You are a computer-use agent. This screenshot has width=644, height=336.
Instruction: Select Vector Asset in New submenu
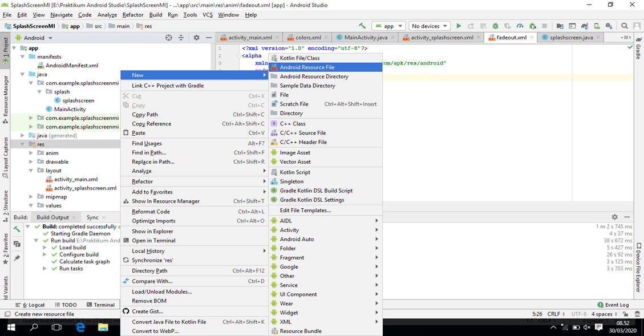[326, 162]
